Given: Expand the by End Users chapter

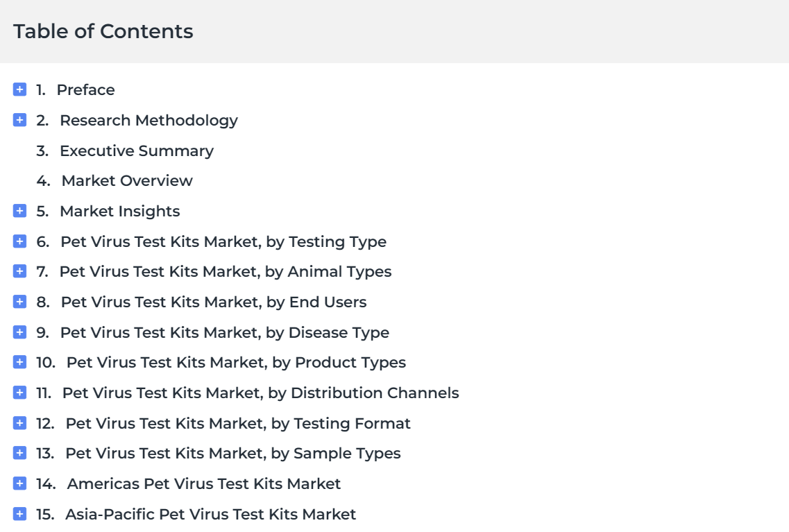Looking at the screenshot, I should tap(19, 302).
